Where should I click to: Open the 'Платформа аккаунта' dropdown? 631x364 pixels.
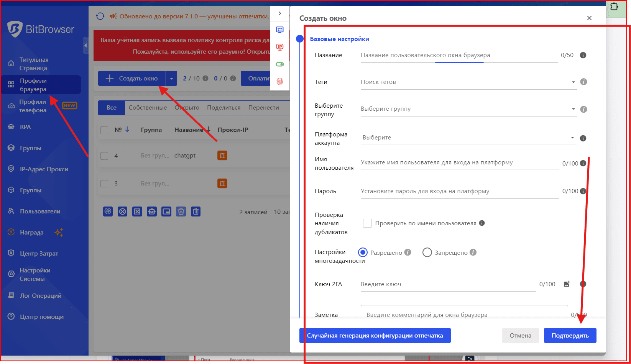pos(468,138)
